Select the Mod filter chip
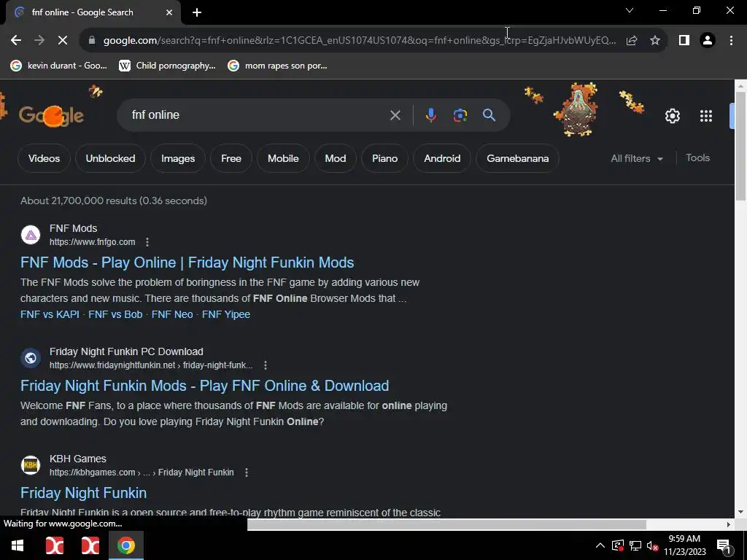 tap(336, 158)
